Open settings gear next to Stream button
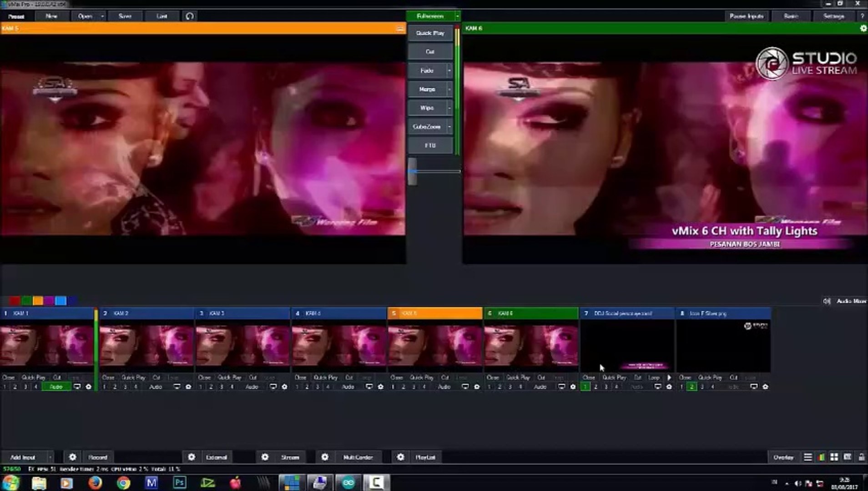Screen dimensions: 868x491 265,457
